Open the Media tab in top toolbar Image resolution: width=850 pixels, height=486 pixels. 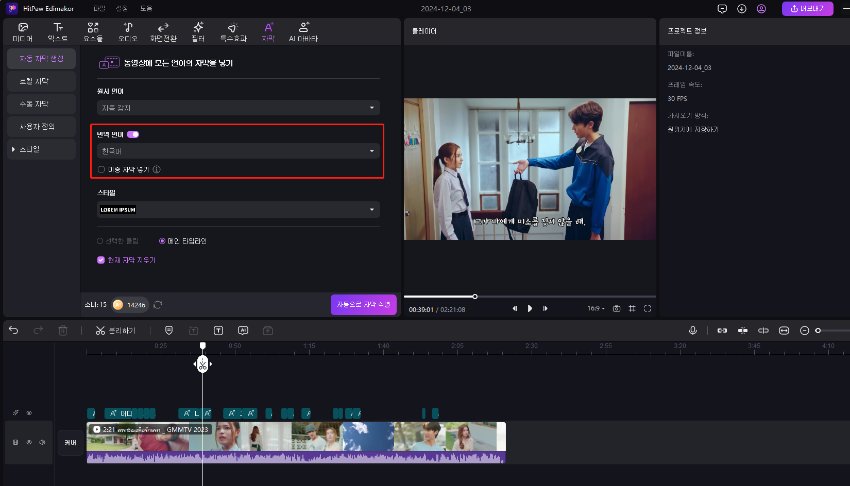click(x=22, y=30)
